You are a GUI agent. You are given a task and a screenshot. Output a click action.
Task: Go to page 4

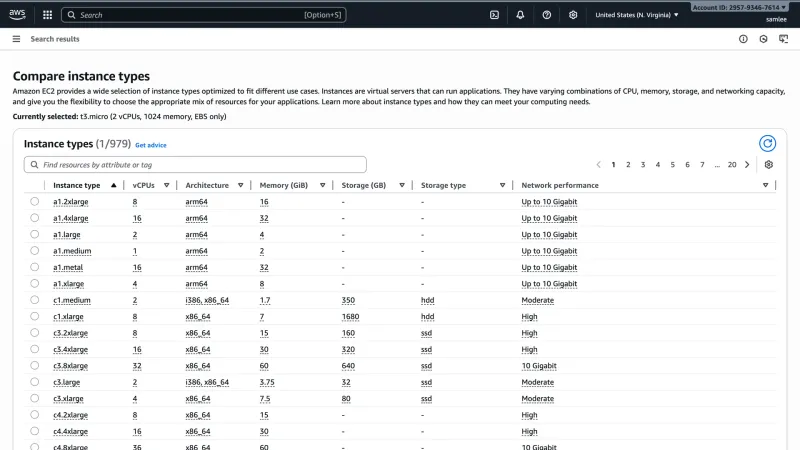(x=658, y=164)
